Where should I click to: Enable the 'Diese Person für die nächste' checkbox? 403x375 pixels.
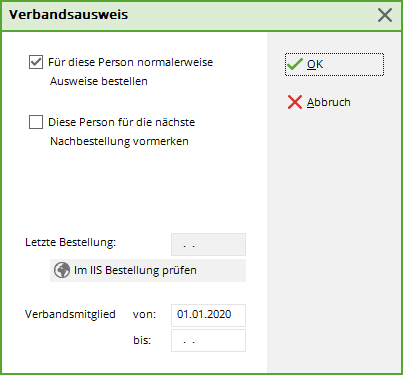36,122
